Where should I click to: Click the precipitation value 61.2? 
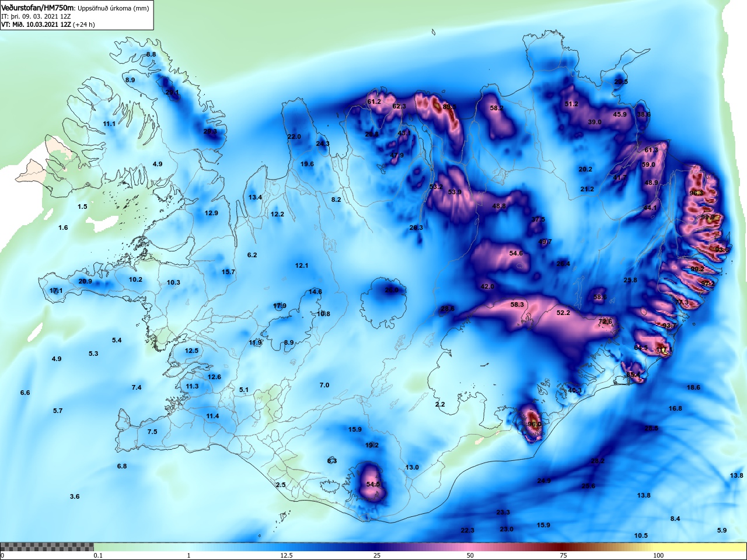tap(374, 101)
